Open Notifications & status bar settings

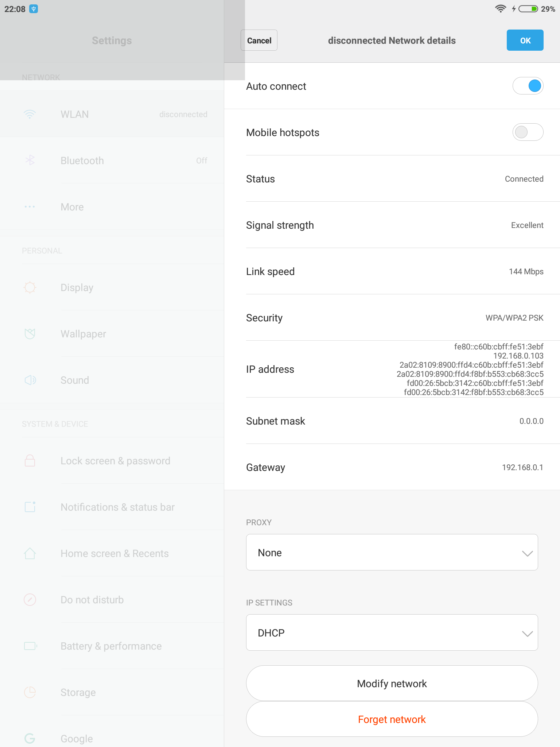(x=112, y=507)
